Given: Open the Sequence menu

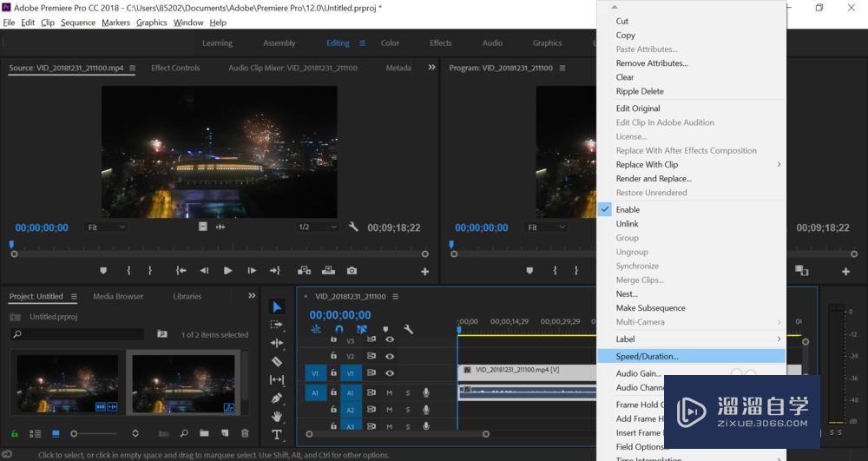Looking at the screenshot, I should tap(78, 23).
